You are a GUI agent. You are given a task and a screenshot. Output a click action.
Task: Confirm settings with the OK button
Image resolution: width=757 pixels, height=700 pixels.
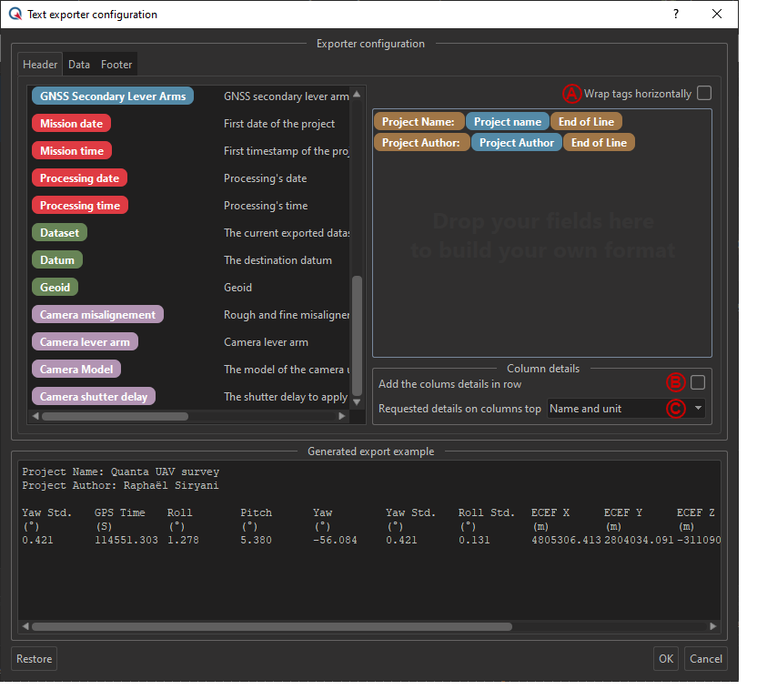665,658
